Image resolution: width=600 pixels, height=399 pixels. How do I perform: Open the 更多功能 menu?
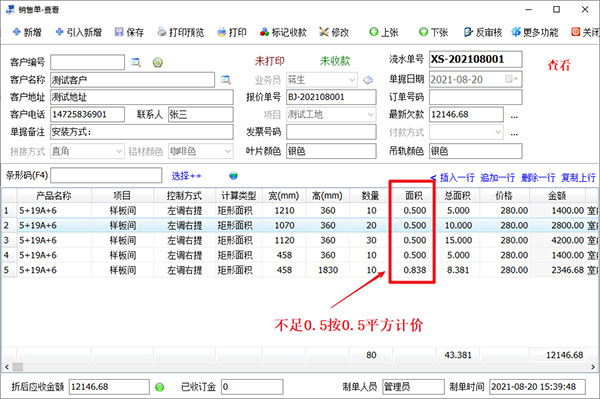pyautogui.click(x=535, y=32)
